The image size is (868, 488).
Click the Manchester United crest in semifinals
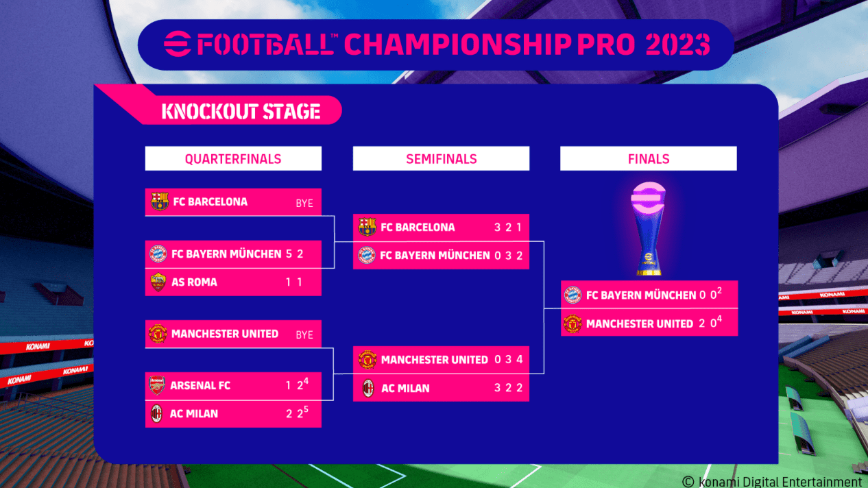[x=367, y=360]
